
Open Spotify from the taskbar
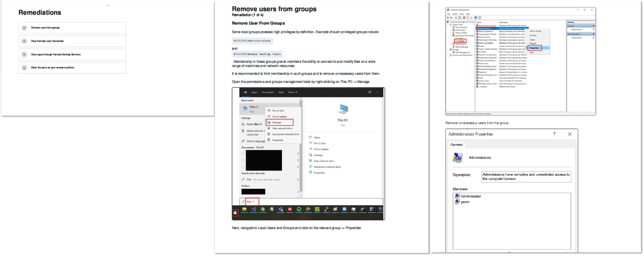coord(299,209)
